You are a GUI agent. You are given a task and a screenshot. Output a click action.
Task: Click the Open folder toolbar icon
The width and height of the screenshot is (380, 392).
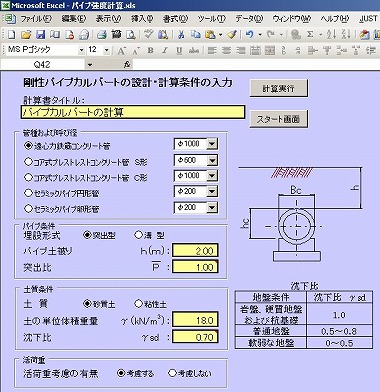pyautogui.click(x=26, y=34)
